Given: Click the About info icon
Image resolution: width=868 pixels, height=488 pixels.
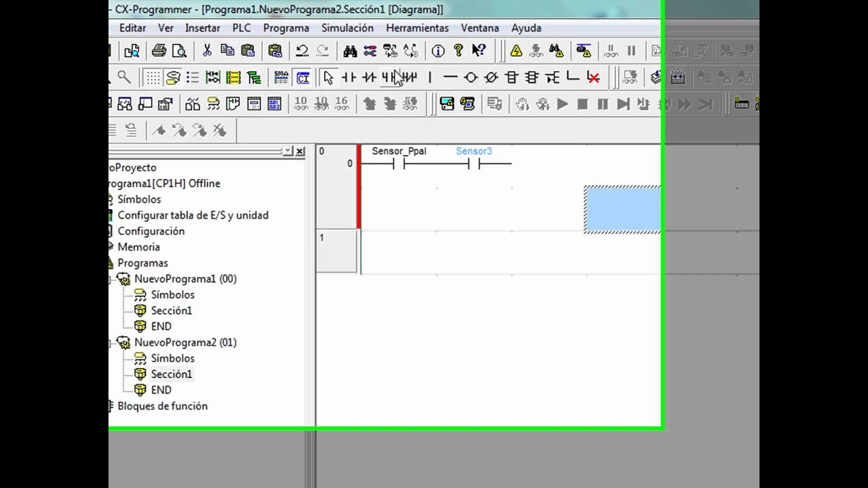Looking at the screenshot, I should click(x=438, y=51).
